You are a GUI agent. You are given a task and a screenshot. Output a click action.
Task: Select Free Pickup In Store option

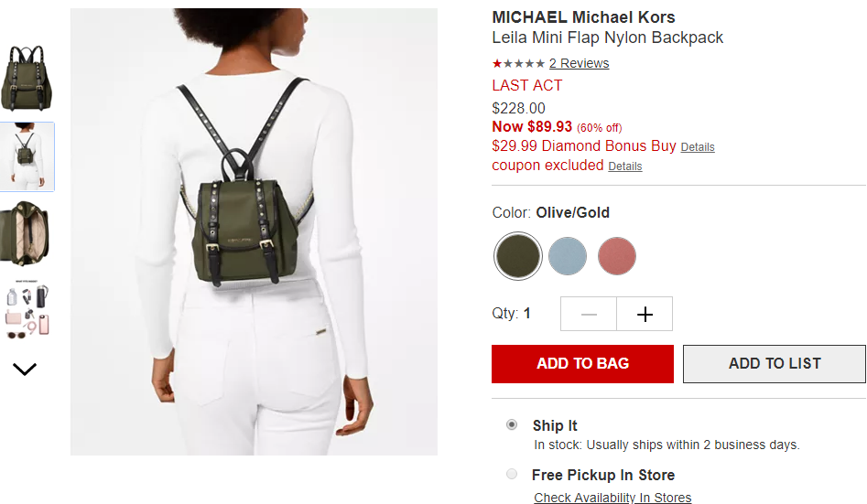coord(512,474)
